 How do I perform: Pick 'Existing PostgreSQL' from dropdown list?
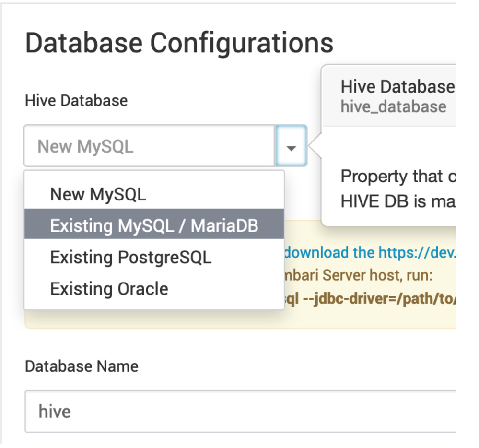pyautogui.click(x=154, y=257)
